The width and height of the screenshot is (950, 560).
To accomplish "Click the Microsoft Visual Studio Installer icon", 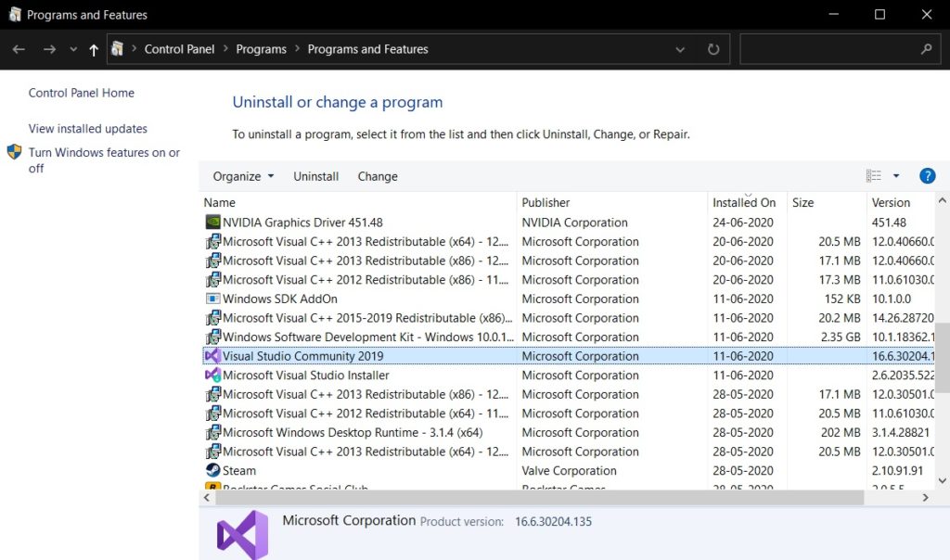I will (x=211, y=375).
